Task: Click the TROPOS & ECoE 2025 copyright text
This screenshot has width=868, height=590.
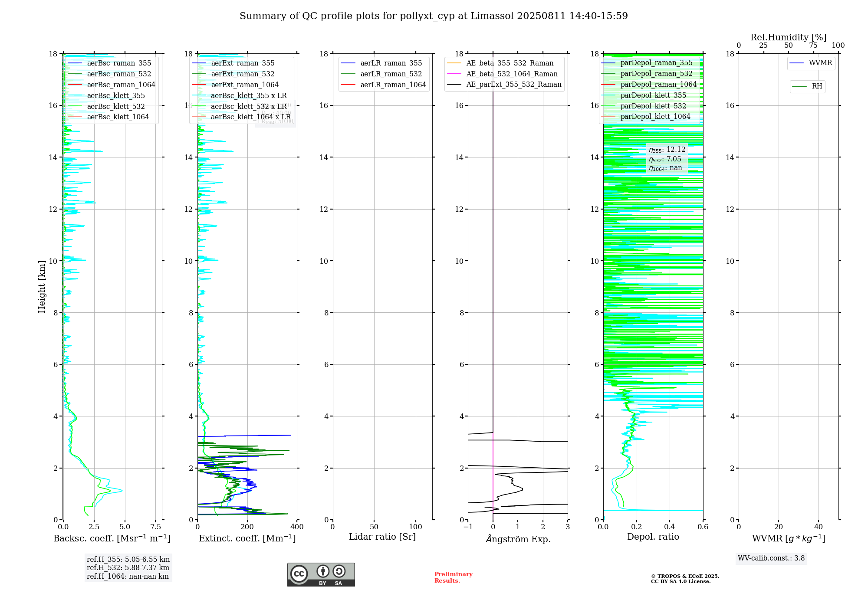Action: coord(685,576)
